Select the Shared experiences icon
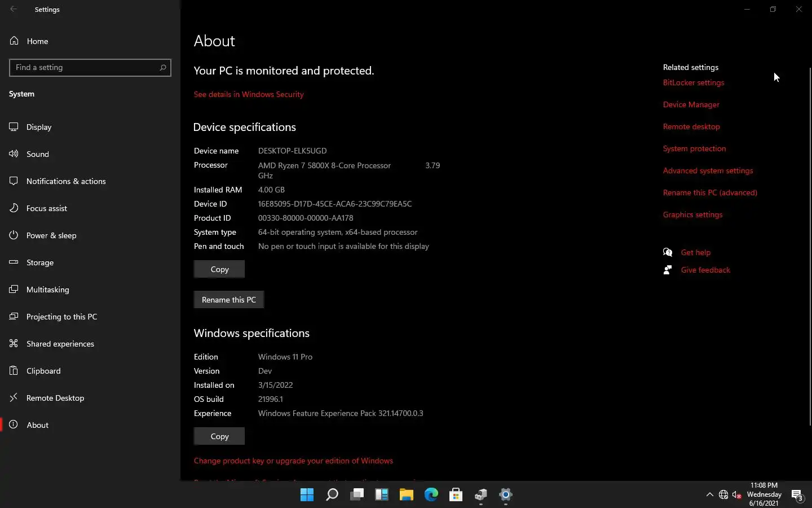Viewport: 812px width, 508px height. (14, 343)
